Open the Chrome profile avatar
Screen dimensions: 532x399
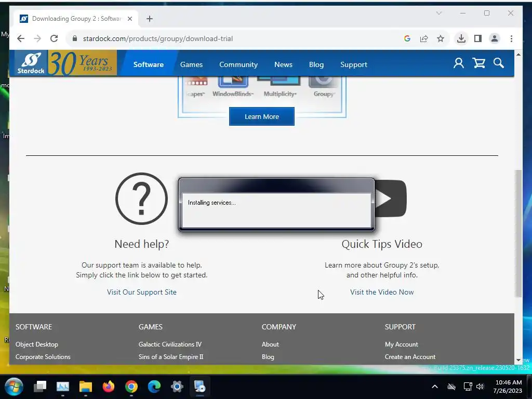click(x=495, y=38)
